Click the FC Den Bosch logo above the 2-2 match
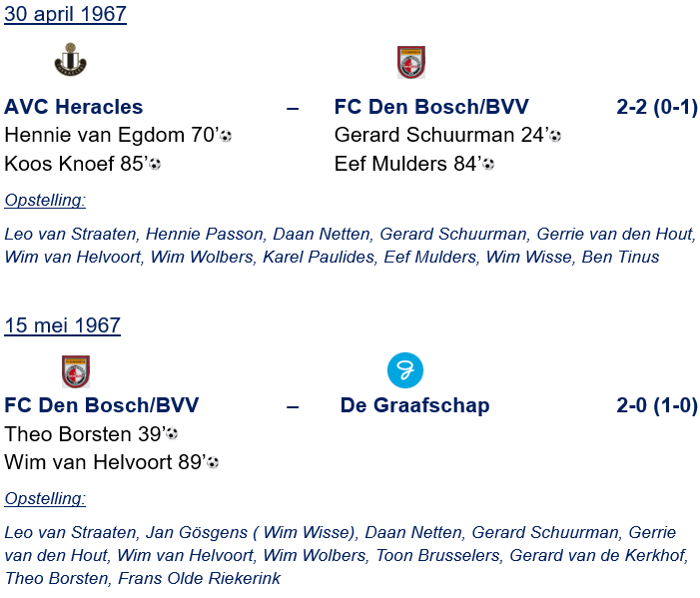700x598 pixels. click(411, 62)
